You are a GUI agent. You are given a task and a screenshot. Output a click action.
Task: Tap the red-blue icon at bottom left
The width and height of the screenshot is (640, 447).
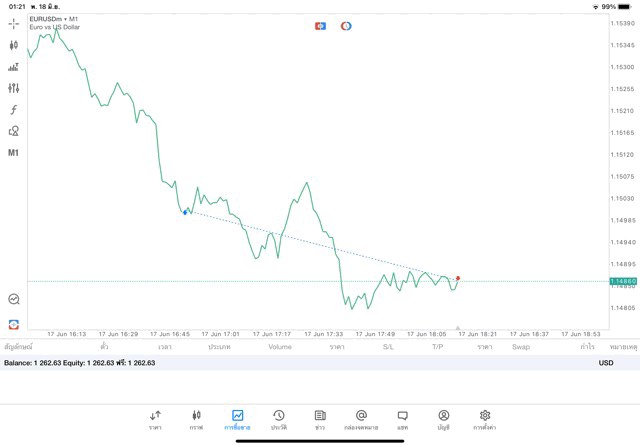[x=14, y=324]
